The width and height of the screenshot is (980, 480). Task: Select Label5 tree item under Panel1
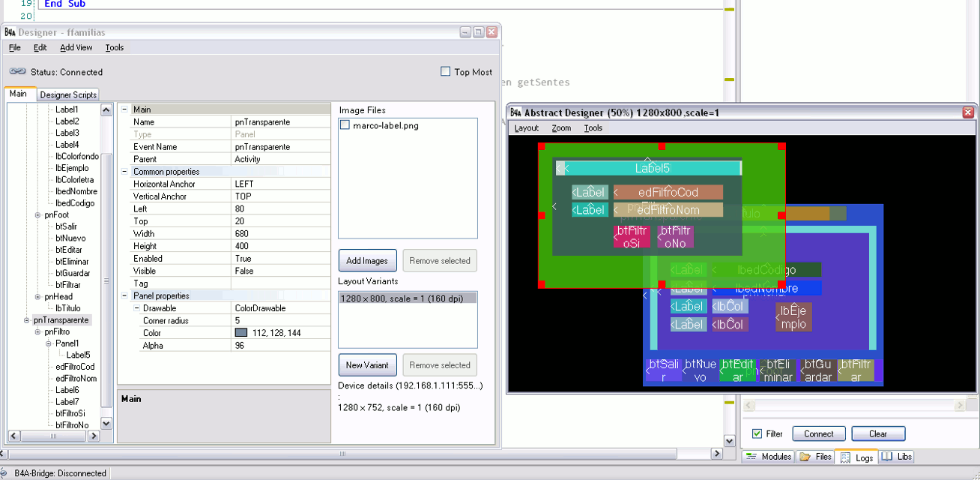point(78,355)
